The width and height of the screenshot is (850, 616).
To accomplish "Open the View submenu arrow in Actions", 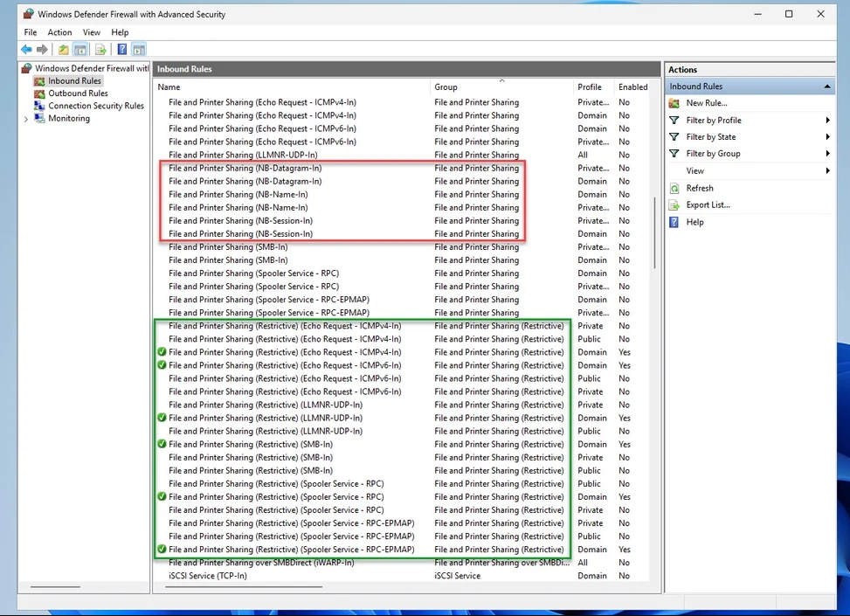I will point(827,170).
